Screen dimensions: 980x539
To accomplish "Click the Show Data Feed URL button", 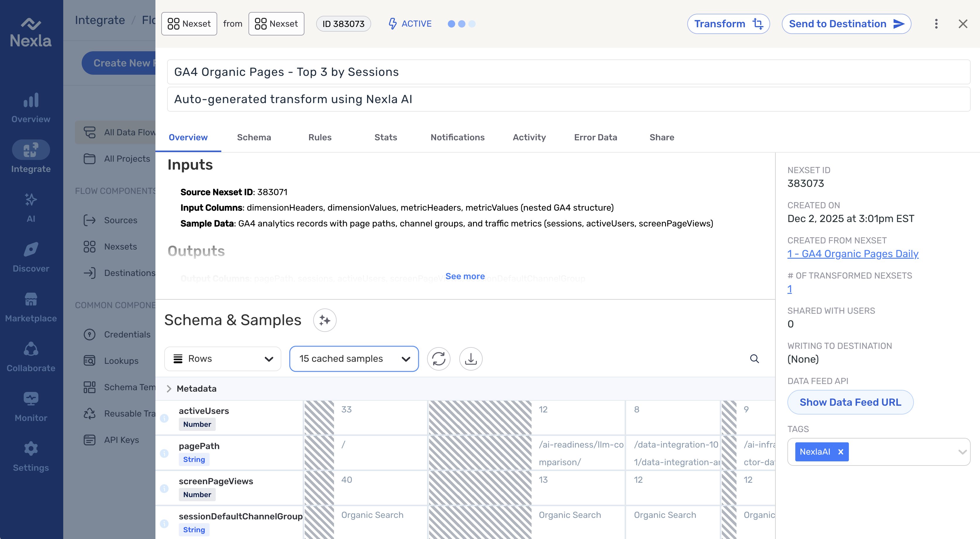I will coord(850,402).
